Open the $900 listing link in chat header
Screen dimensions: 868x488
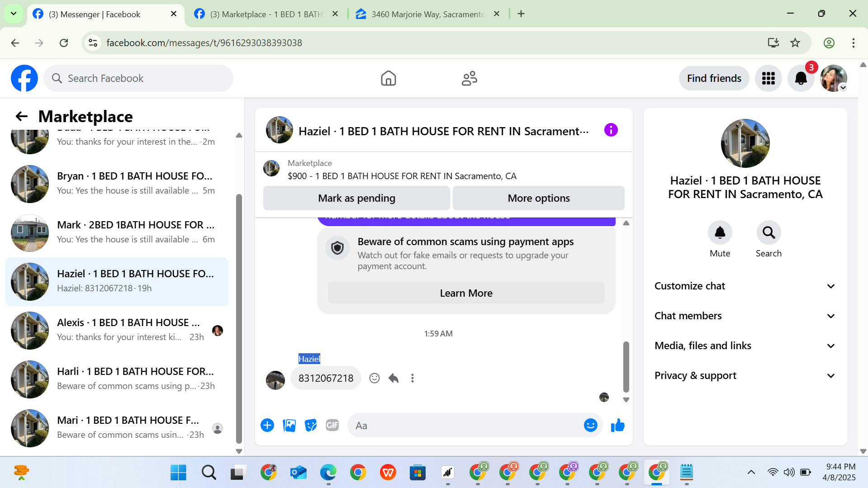coord(402,176)
